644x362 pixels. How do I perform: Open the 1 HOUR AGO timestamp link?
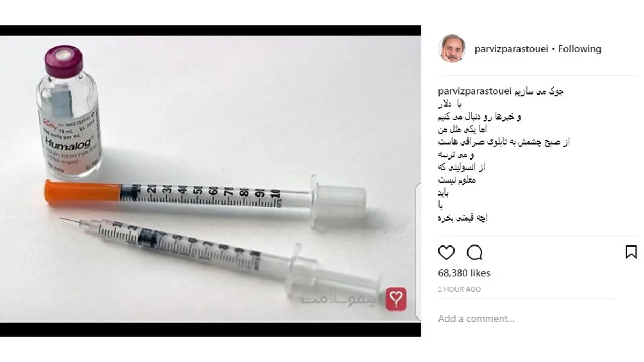point(459,289)
